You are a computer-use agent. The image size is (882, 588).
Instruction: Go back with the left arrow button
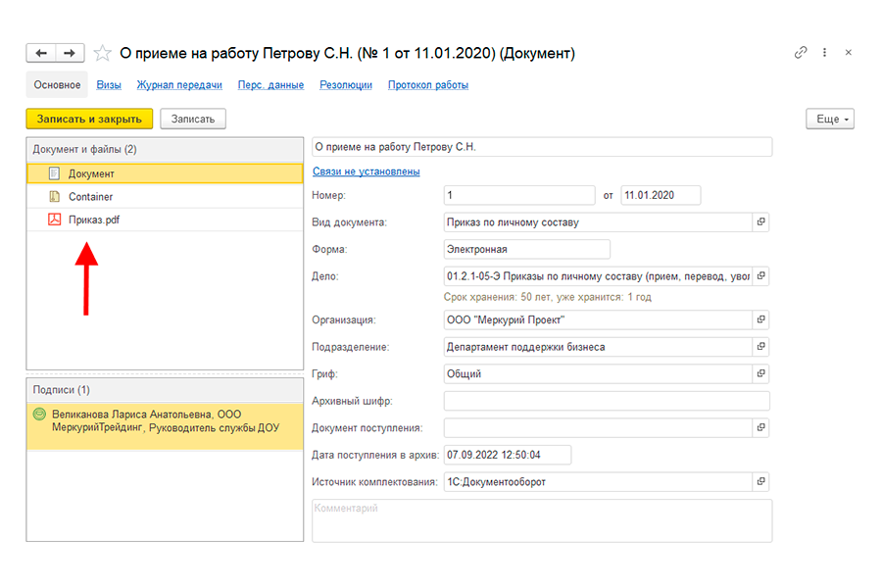click(x=41, y=53)
